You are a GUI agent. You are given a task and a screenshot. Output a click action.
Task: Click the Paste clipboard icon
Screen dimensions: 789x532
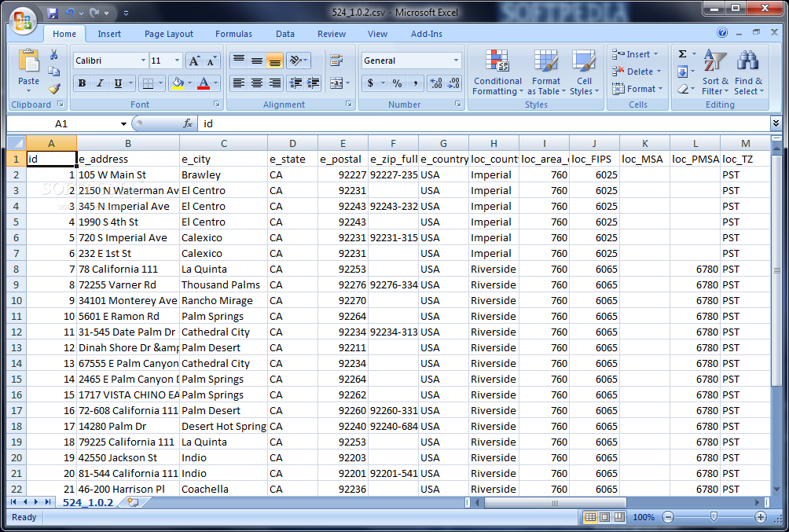click(28, 62)
